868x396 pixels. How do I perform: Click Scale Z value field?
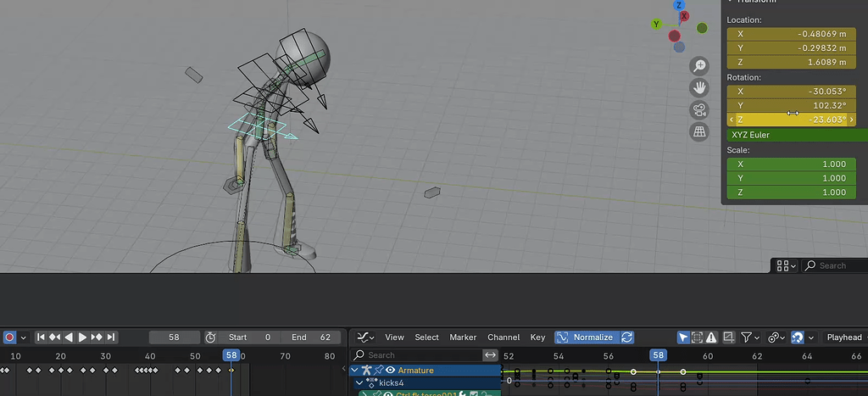[x=791, y=192]
